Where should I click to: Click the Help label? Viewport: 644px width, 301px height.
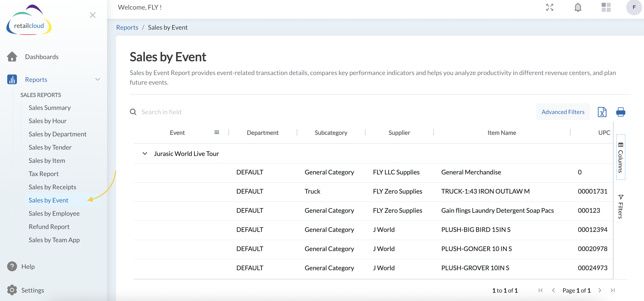[28, 267]
